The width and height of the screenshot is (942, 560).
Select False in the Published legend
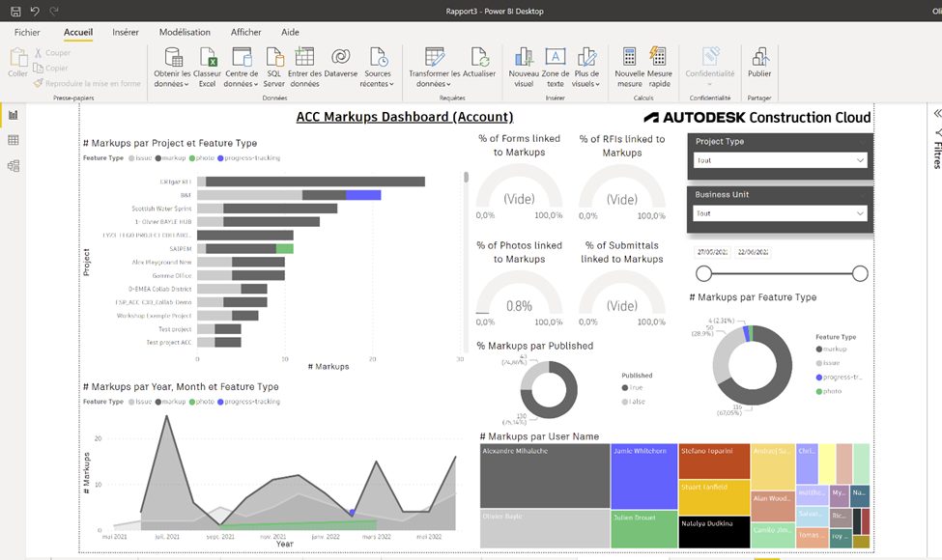pos(633,402)
